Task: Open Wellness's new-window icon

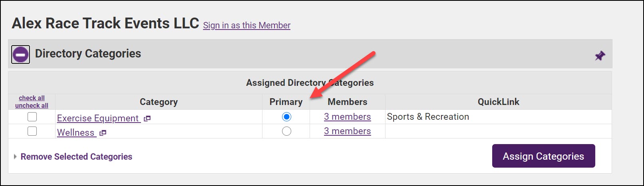Action: point(103,133)
